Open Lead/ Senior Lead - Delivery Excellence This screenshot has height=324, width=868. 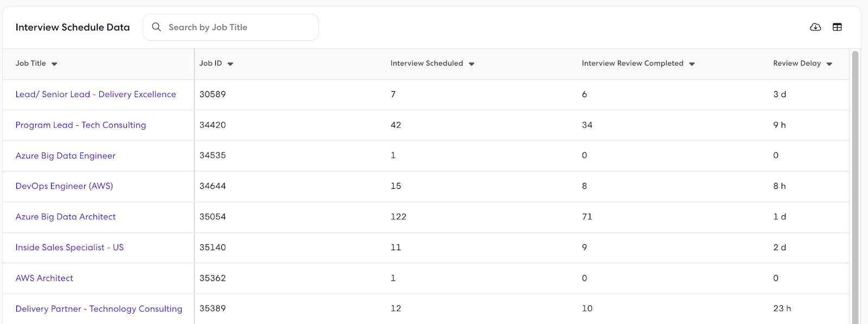click(95, 94)
